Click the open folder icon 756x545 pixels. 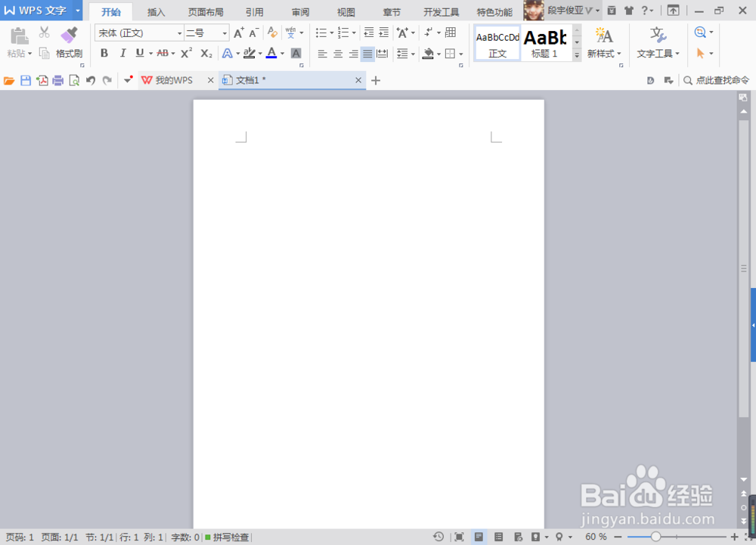[9, 80]
